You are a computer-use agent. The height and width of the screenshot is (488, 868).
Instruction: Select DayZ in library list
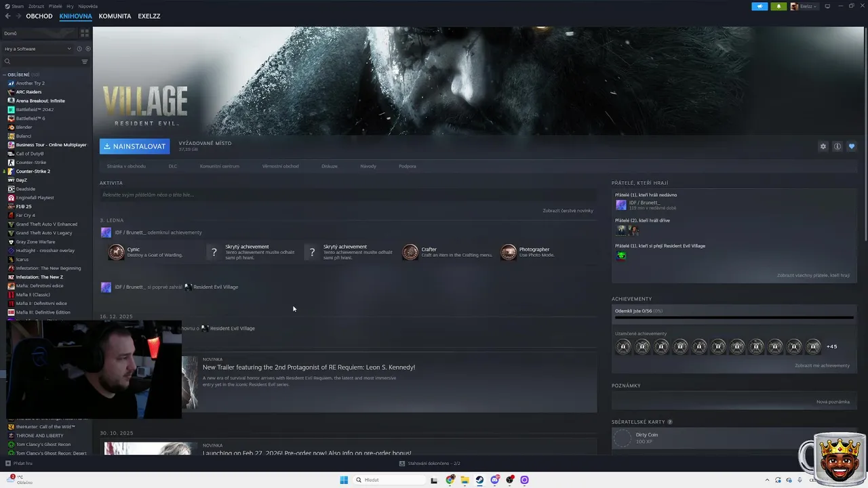21,180
